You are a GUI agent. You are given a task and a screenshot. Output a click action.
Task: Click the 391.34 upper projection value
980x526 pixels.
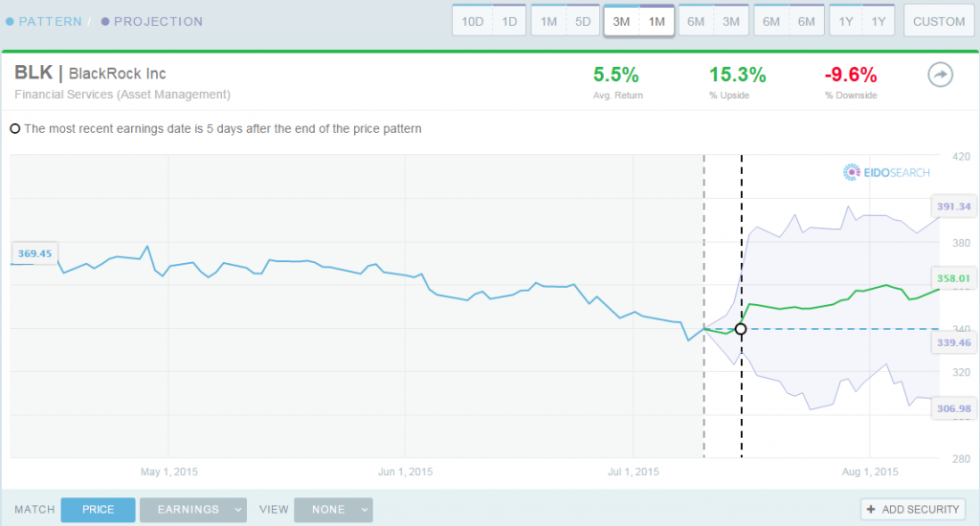(953, 207)
